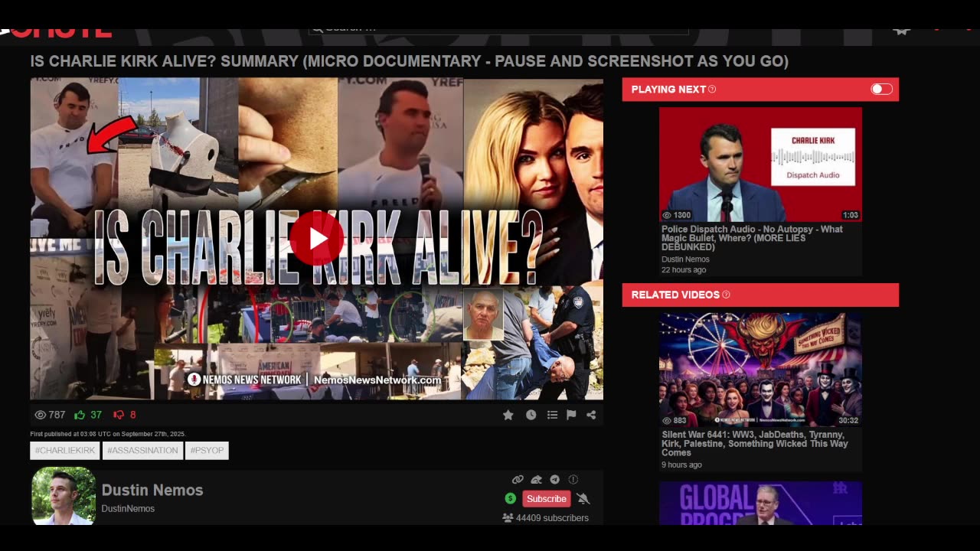Click the green dollar tip icon
Screen dimensions: 980x551
click(x=511, y=499)
